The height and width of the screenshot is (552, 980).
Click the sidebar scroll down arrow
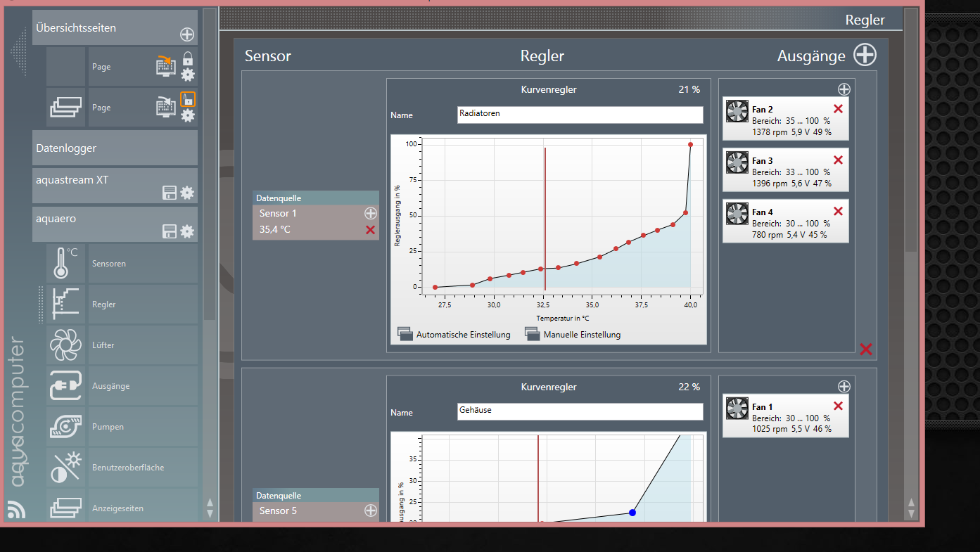pyautogui.click(x=210, y=513)
